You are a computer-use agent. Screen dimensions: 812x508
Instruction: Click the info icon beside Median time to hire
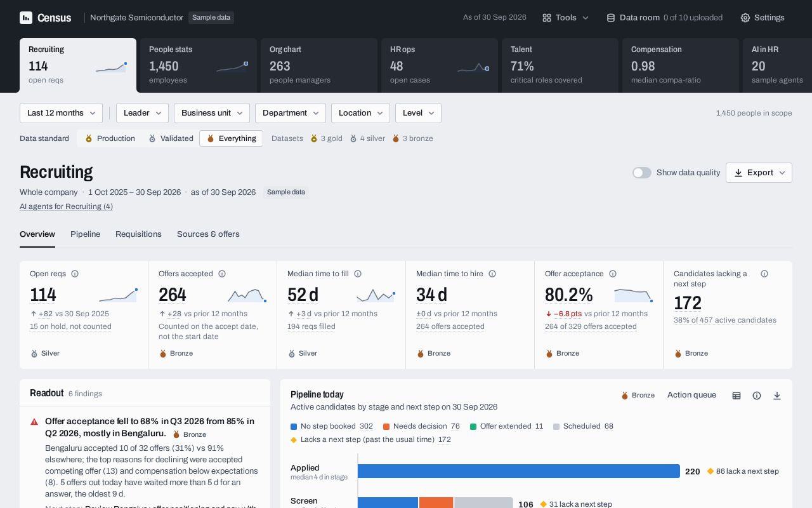492,274
